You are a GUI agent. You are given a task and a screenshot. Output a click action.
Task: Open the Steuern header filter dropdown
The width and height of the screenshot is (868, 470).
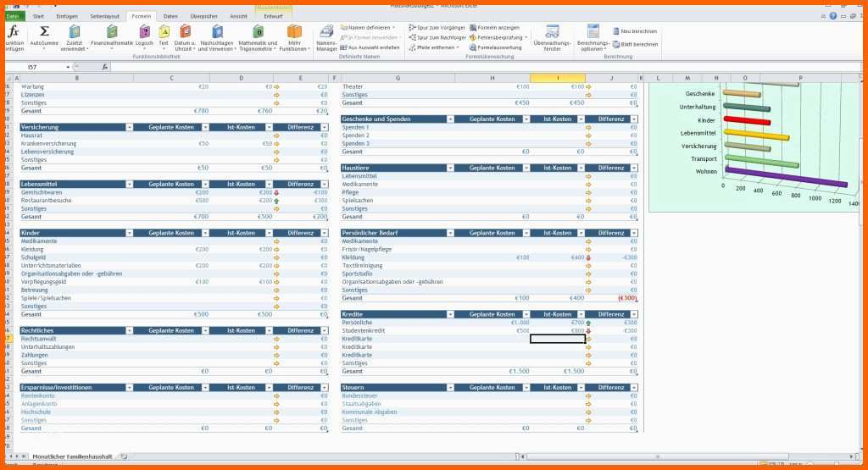(450, 388)
